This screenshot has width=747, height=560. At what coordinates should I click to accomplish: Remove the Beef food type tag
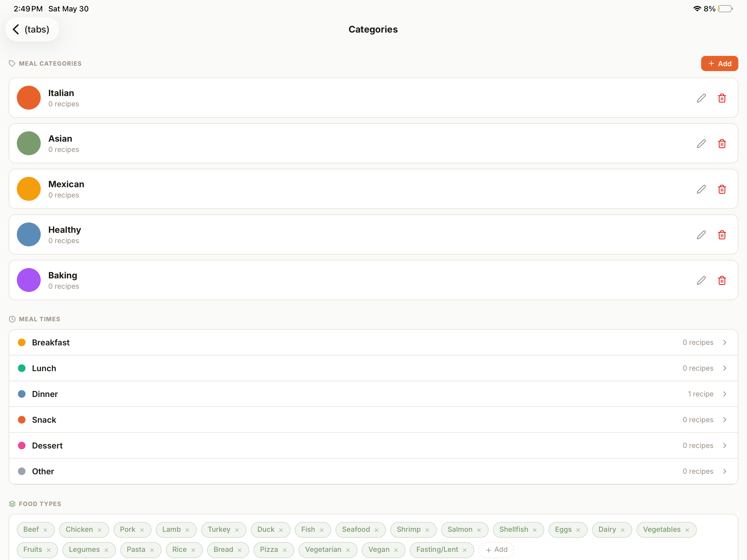45,530
